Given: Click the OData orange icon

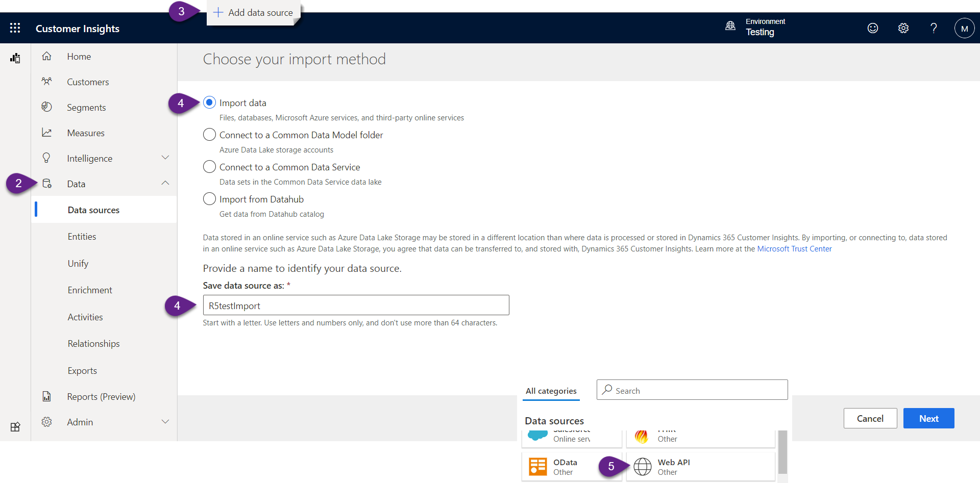Looking at the screenshot, I should coord(538,466).
